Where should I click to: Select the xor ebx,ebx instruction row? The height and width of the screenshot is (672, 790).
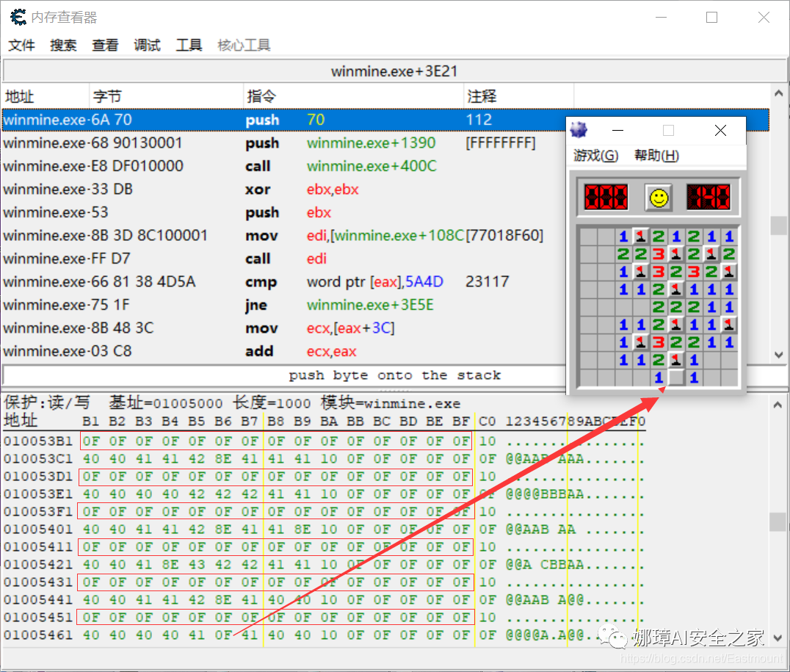point(284,189)
